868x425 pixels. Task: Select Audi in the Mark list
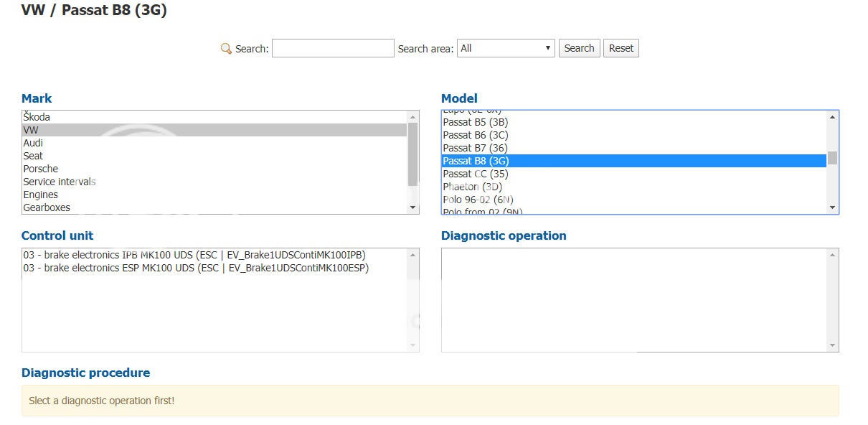click(x=214, y=143)
